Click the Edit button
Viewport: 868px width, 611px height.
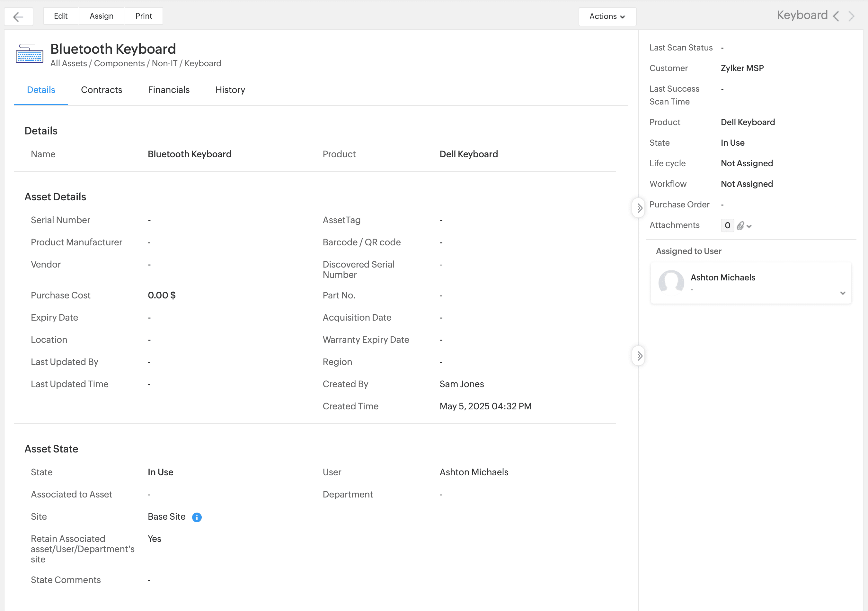tap(60, 16)
